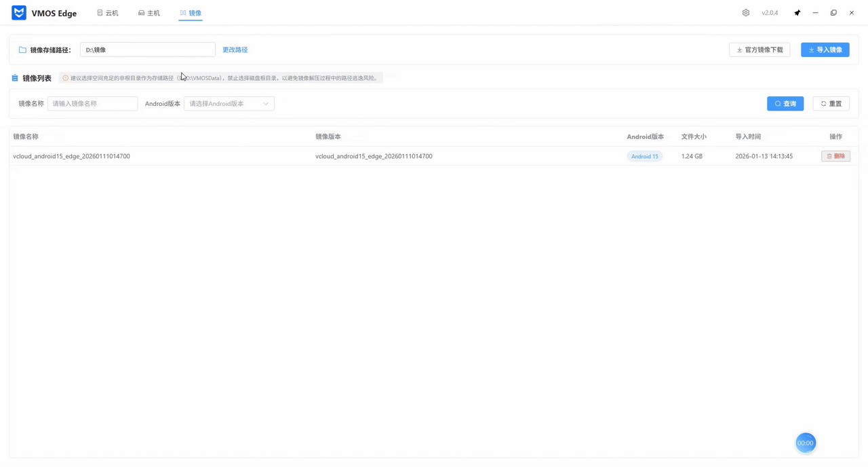Click the image list clipboard icon
This screenshot has height=467, width=868.
click(15, 78)
